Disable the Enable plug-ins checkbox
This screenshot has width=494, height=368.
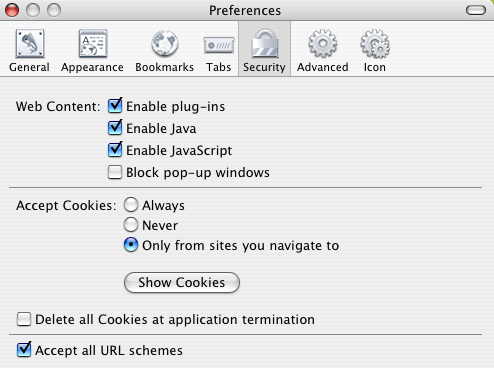(115, 106)
